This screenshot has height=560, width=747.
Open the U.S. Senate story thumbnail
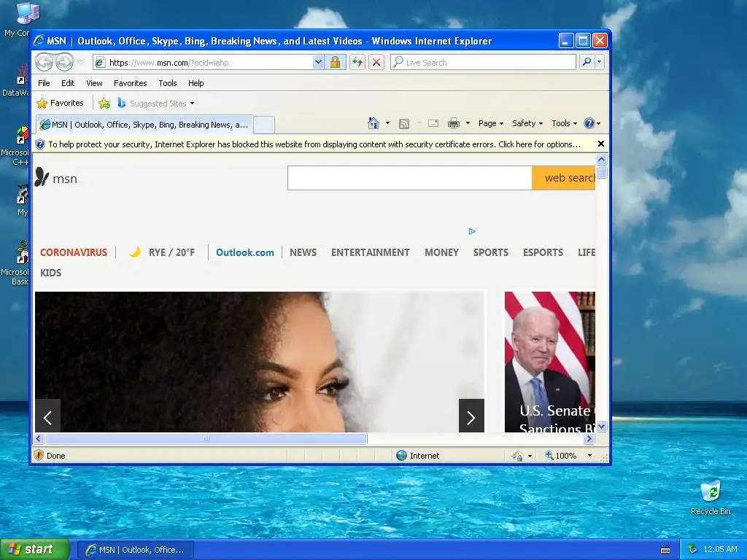[550, 362]
